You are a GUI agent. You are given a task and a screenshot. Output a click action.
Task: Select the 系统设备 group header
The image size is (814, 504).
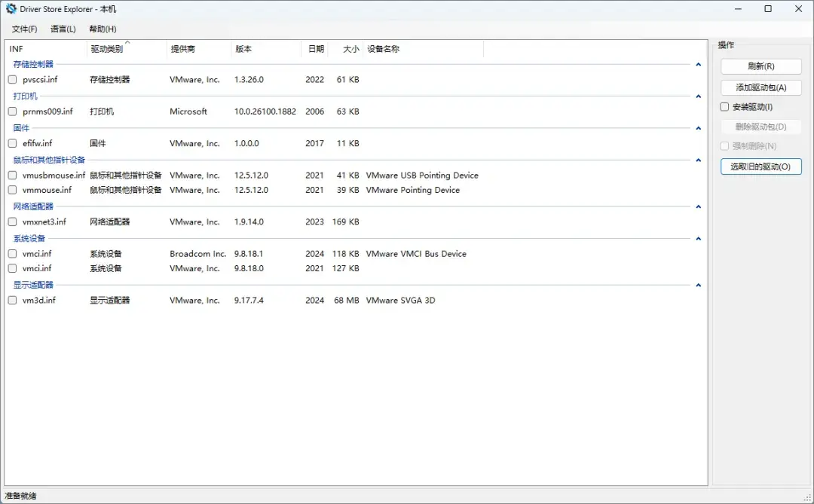pos(29,238)
